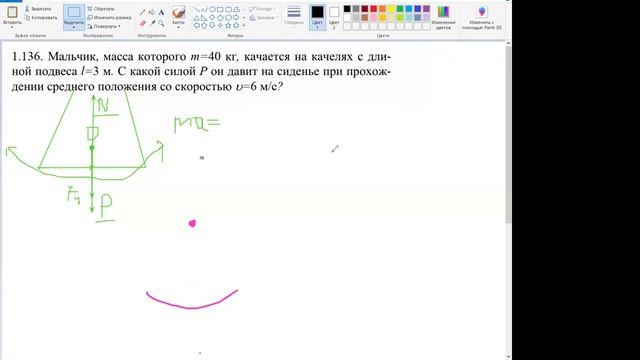Click the scroll up arrow of canvas
Viewport: 640px width, 360px height.
point(509,43)
